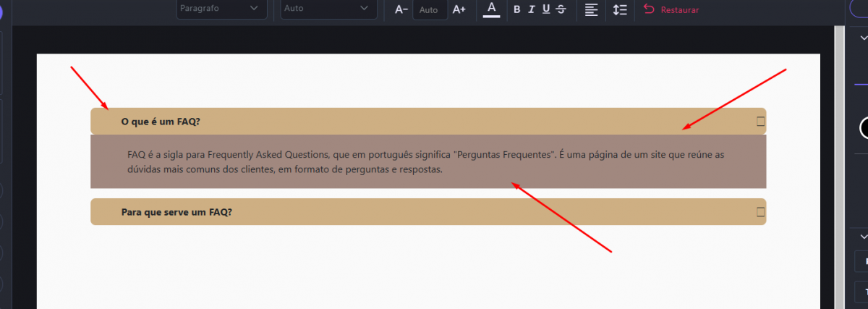Click the vertical scrollbar of the canvas

point(839,145)
